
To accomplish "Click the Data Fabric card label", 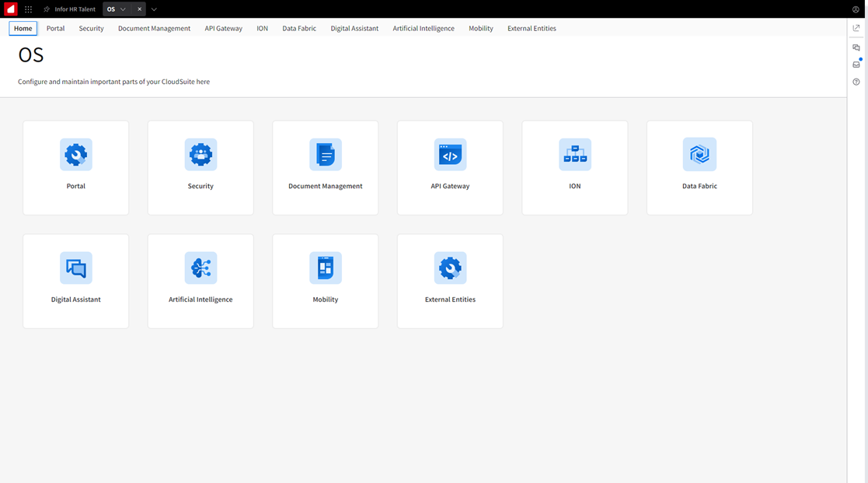I will 699,186.
